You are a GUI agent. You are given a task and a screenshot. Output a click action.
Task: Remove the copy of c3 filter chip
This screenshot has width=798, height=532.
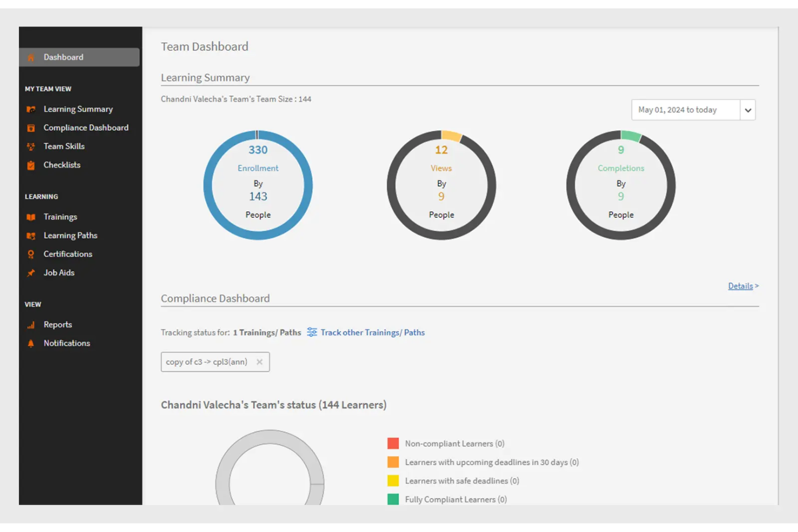coord(260,362)
